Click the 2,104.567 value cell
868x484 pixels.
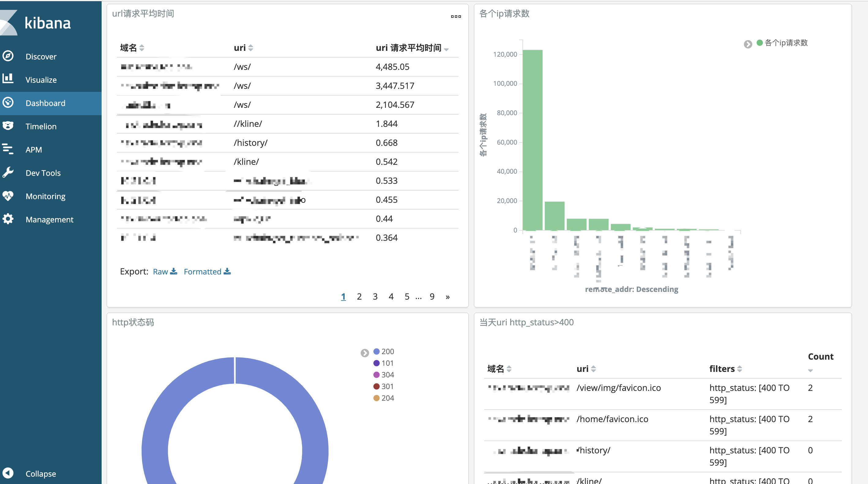(x=395, y=104)
